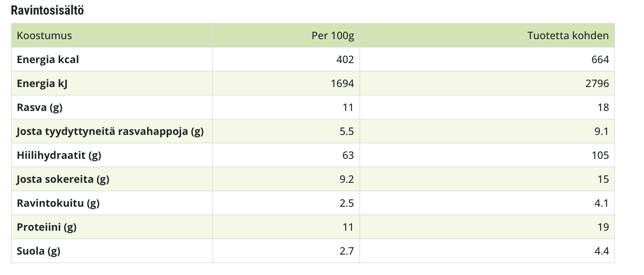Click the Ravintokuitu (g) row label
Viewport: 644px width, 275px height.
coord(58,203)
